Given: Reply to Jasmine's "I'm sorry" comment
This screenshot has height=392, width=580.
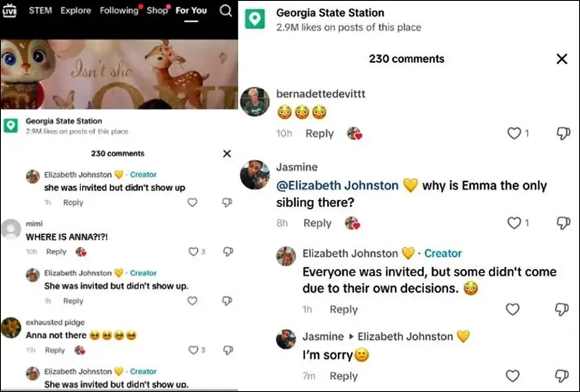Looking at the screenshot, I should (x=344, y=376).
